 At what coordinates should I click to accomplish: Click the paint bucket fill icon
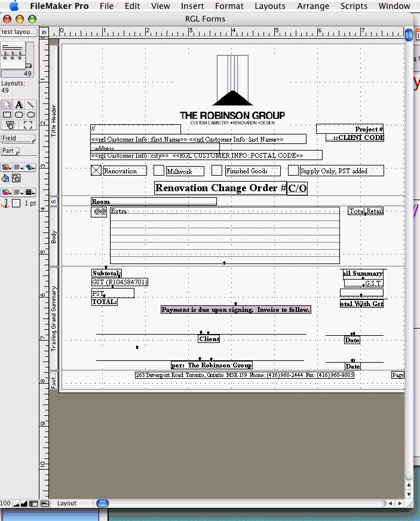click(x=5, y=178)
